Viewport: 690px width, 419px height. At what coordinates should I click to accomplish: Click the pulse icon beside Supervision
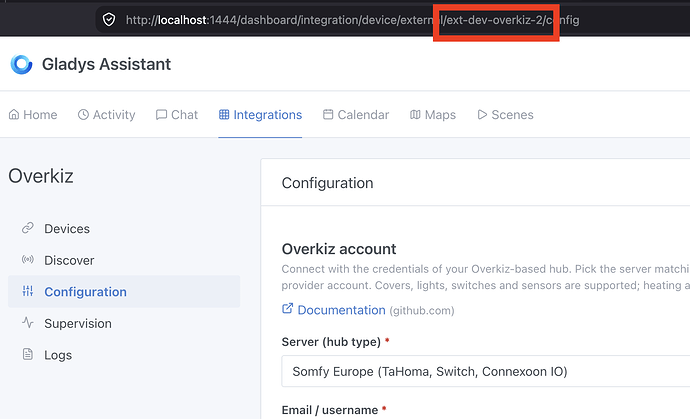point(28,323)
